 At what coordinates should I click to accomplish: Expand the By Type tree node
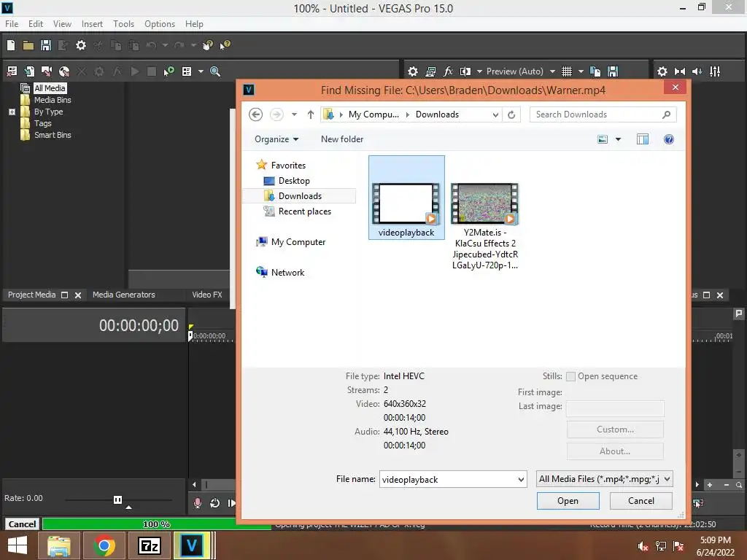12,112
